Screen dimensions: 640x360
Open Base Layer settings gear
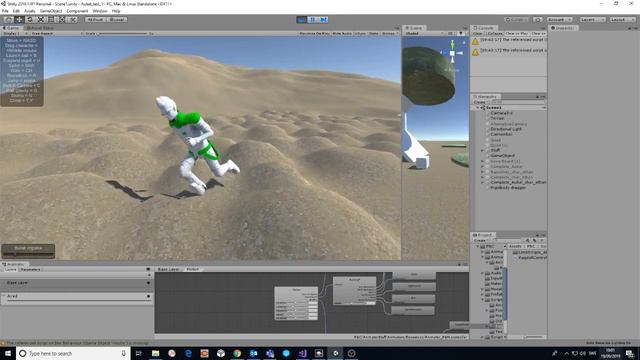[148, 283]
